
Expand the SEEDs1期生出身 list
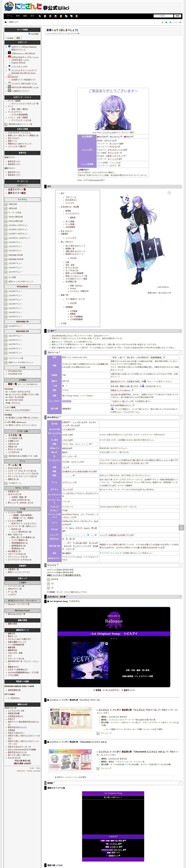click(6, 217)
